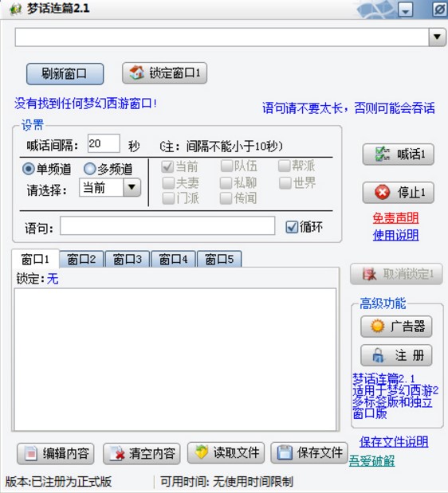Click the 取消锁定1 button icon
This screenshot has width=448, height=493.
coord(369,274)
